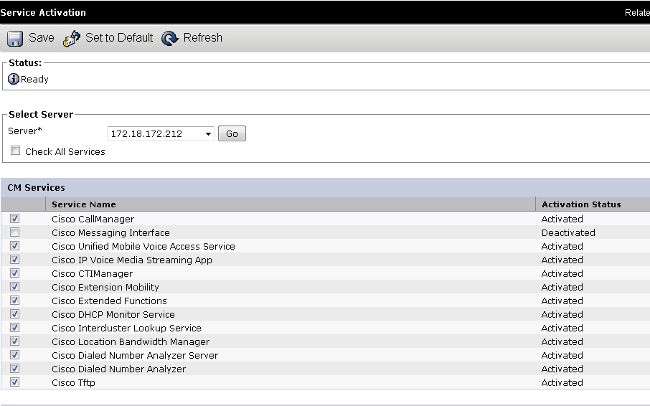This screenshot has height=406, width=650.
Task: Click the Service Activation page title
Action: pyautogui.click(x=43, y=13)
